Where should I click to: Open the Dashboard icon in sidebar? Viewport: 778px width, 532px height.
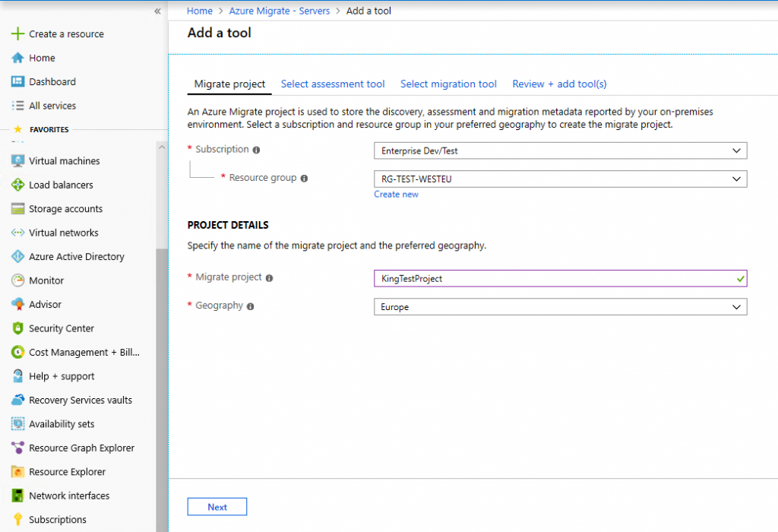[x=17, y=81]
